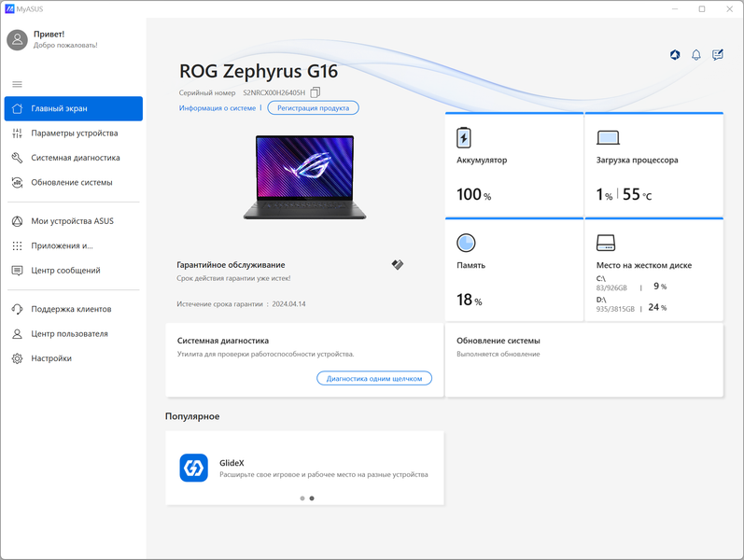Open Центр пользователя
Viewport: 744px width, 560px height.
[x=74, y=334]
